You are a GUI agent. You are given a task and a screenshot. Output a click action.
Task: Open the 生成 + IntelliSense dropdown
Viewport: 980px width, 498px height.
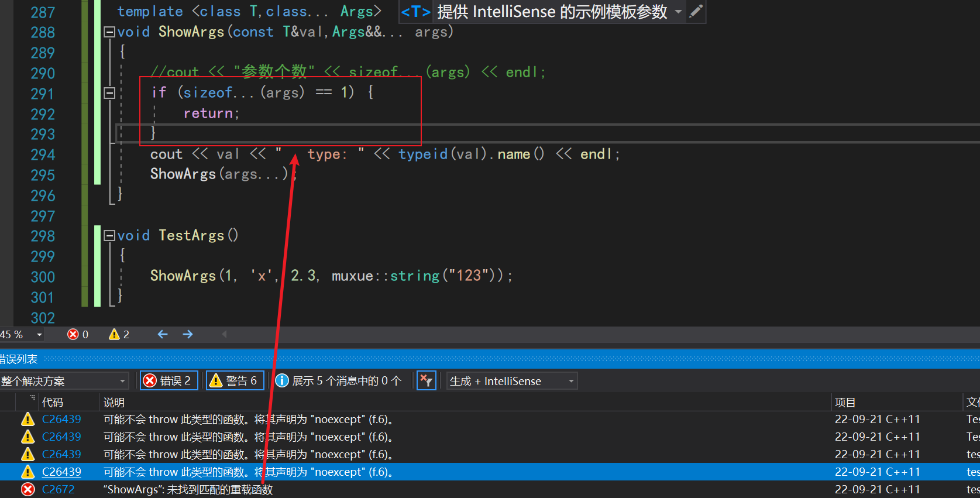(x=512, y=381)
